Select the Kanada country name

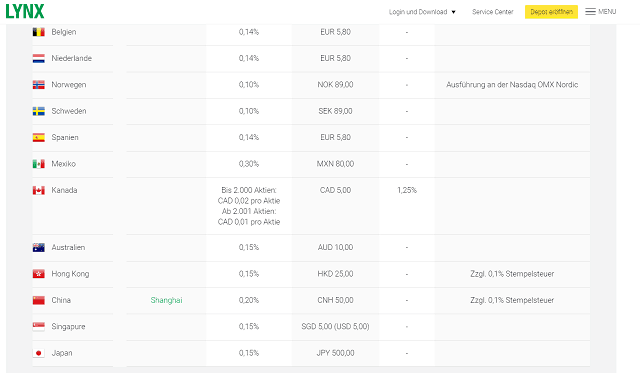(64, 190)
